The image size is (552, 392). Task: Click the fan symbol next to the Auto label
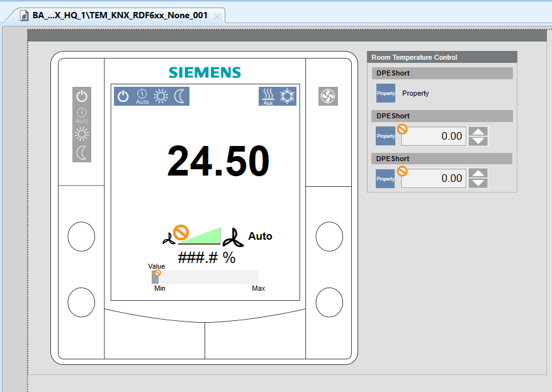[235, 237]
